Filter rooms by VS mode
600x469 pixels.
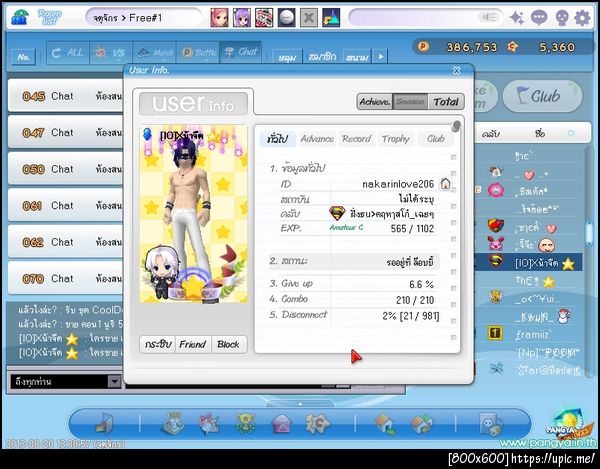coord(111,52)
